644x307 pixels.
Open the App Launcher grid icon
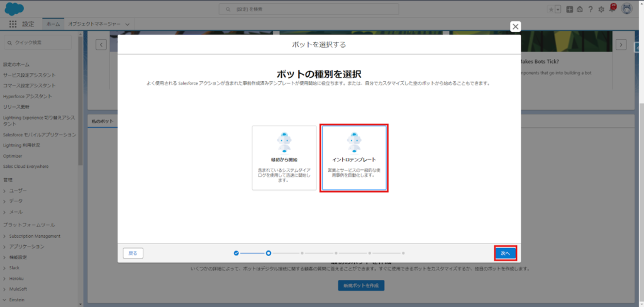(13, 25)
